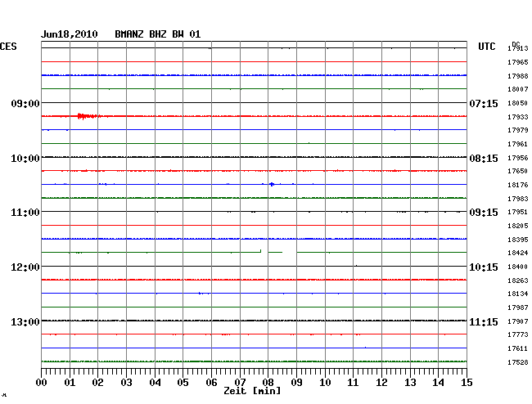The image size is (532, 404).
Task: Click the 07 minute axis label
Action: coord(240,383)
